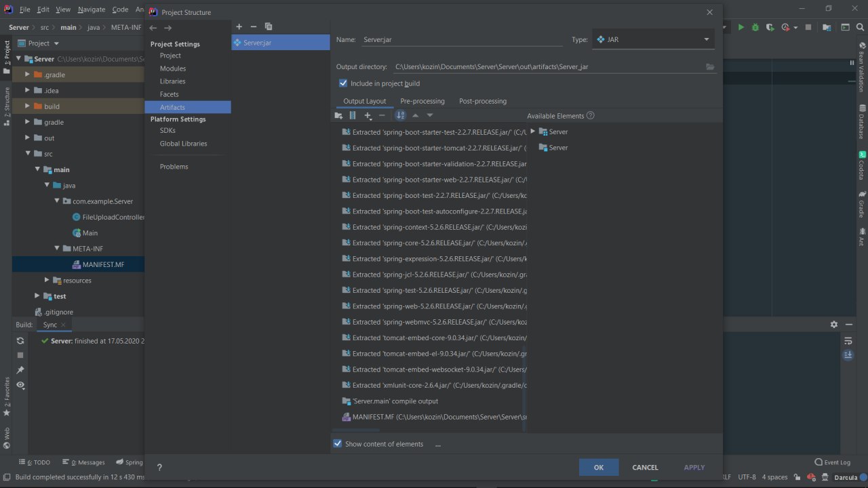
Task: Expand the test folder in Project tree
Action: coord(37,296)
